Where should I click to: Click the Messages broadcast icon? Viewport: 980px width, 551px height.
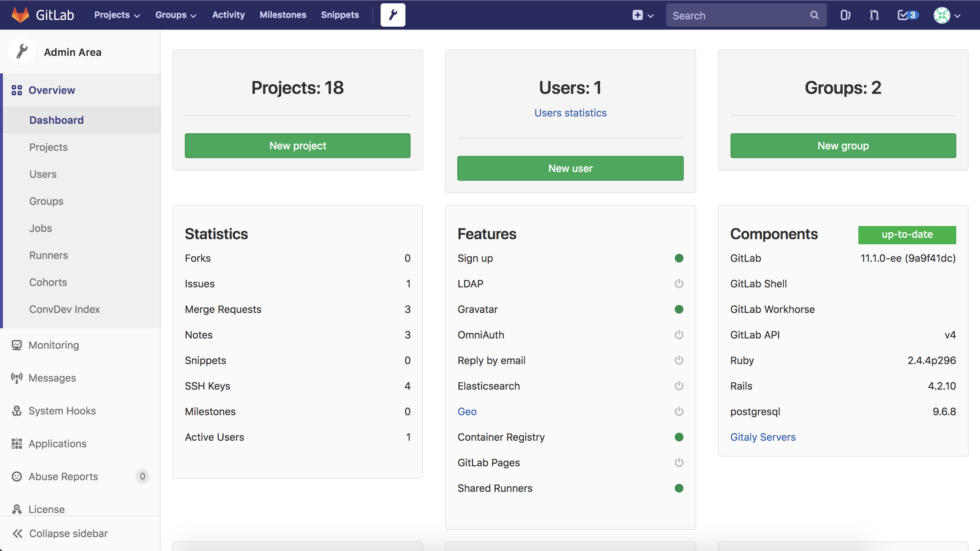click(17, 378)
